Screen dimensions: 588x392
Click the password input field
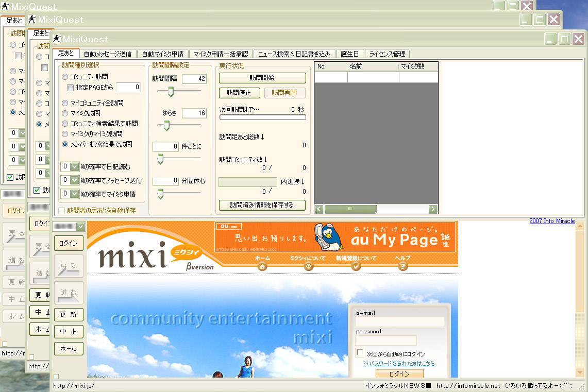point(386,340)
